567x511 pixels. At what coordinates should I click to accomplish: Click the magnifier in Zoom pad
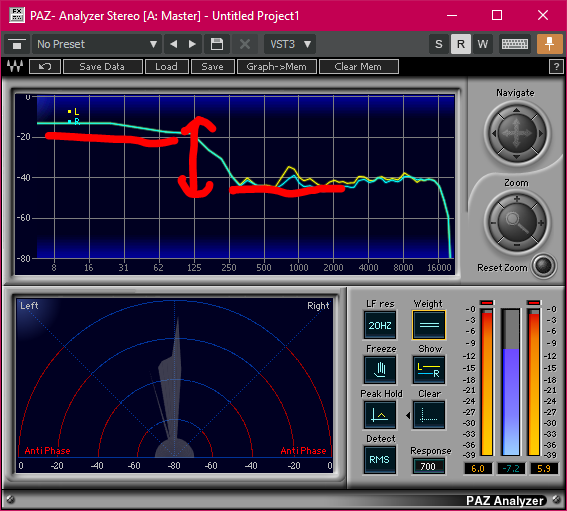tap(517, 222)
